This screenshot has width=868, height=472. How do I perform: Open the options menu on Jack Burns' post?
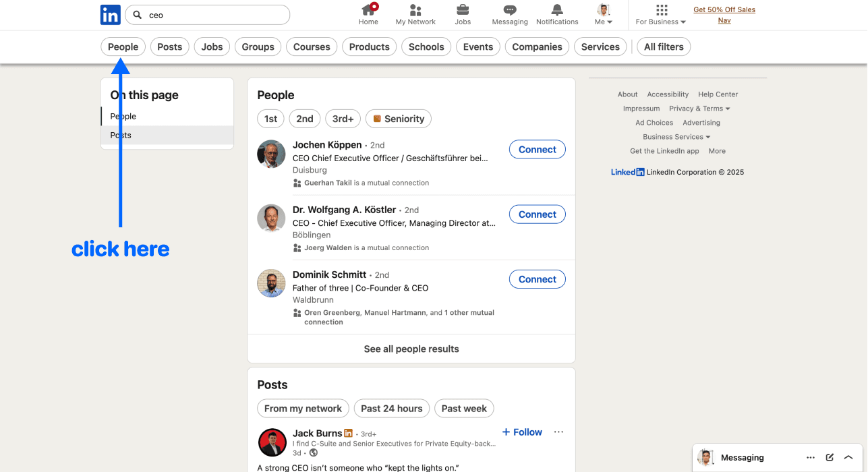pos(558,432)
